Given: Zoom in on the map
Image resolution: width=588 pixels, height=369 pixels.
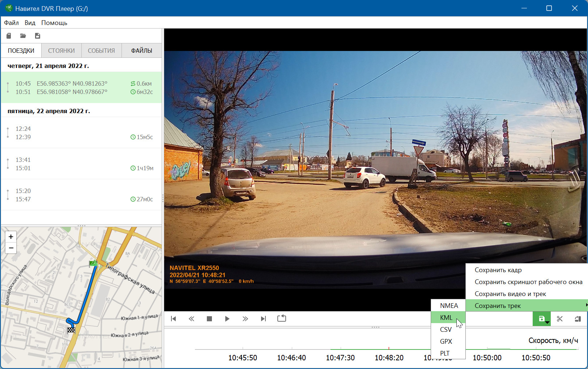Looking at the screenshot, I should tap(11, 237).
